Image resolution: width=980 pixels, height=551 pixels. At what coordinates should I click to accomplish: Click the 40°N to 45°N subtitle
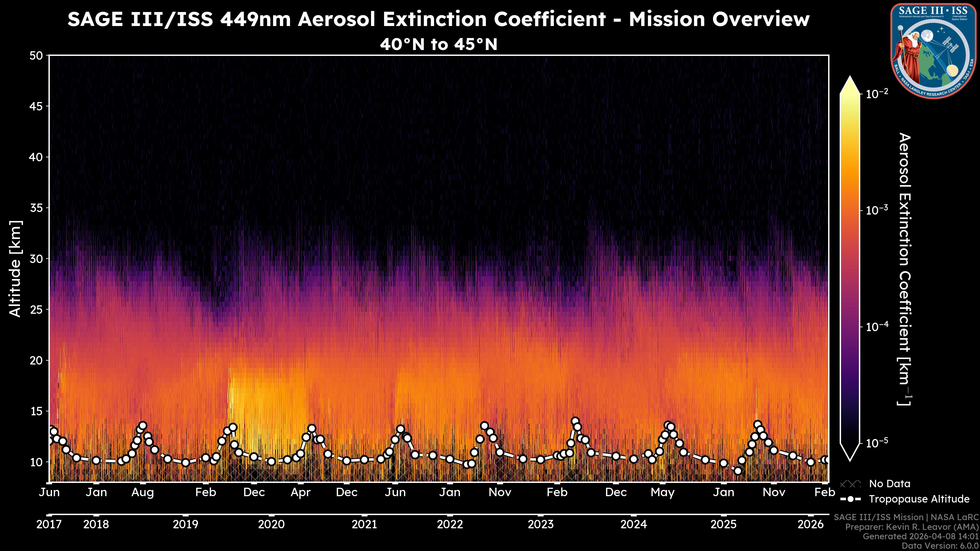pos(439,44)
